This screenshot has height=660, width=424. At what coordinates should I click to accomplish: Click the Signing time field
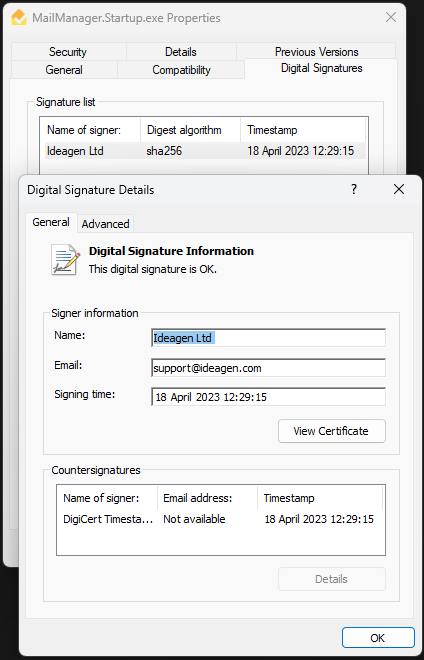pos(268,397)
